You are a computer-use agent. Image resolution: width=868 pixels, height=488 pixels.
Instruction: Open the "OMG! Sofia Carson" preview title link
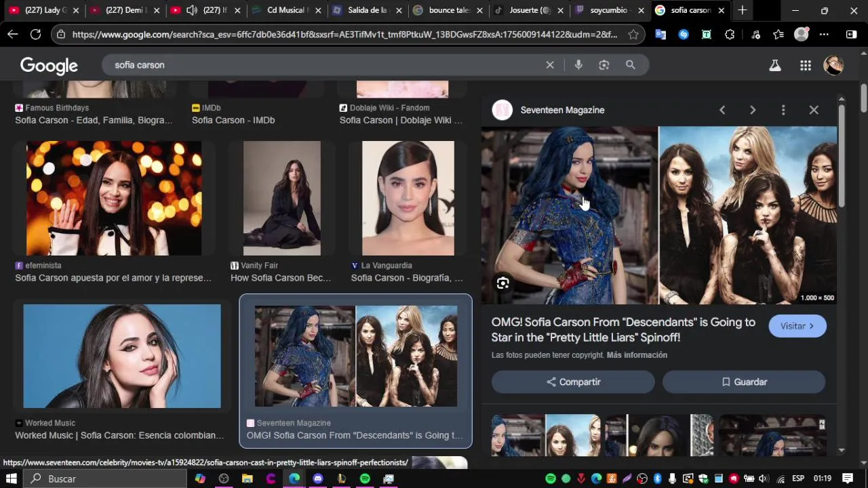[x=623, y=329]
